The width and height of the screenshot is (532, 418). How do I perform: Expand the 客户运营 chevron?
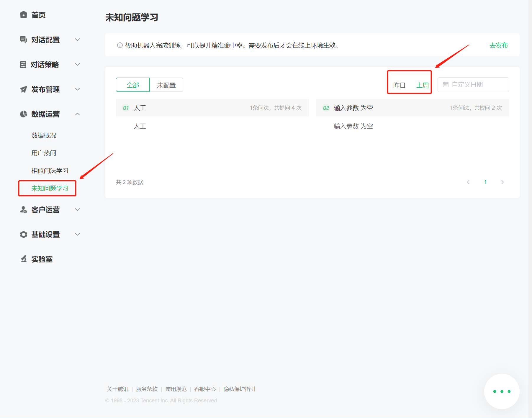(78, 209)
